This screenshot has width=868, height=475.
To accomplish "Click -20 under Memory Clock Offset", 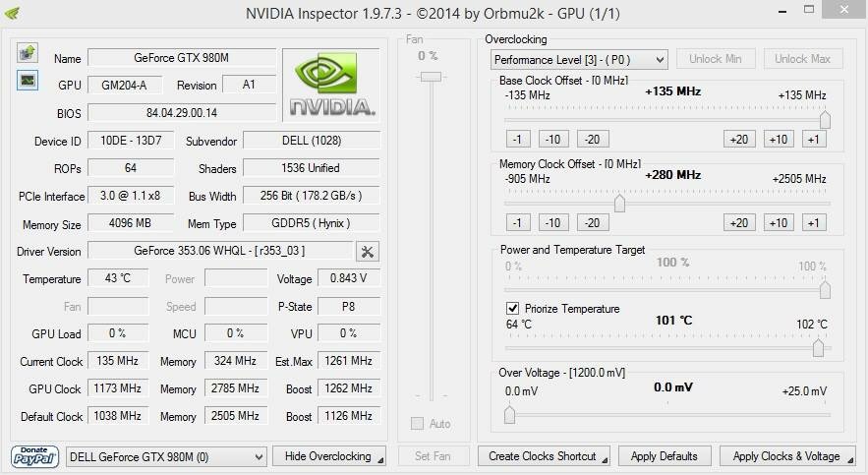I will (x=593, y=222).
